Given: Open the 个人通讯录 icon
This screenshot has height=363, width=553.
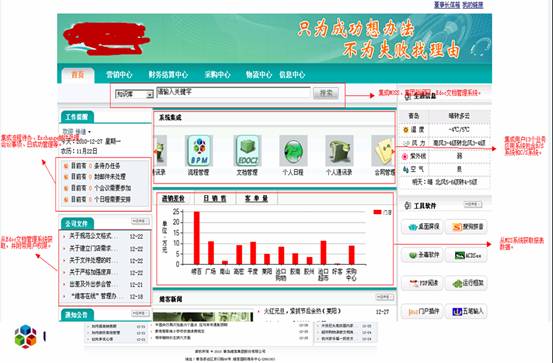Looking at the screenshot, I should coord(339,151).
